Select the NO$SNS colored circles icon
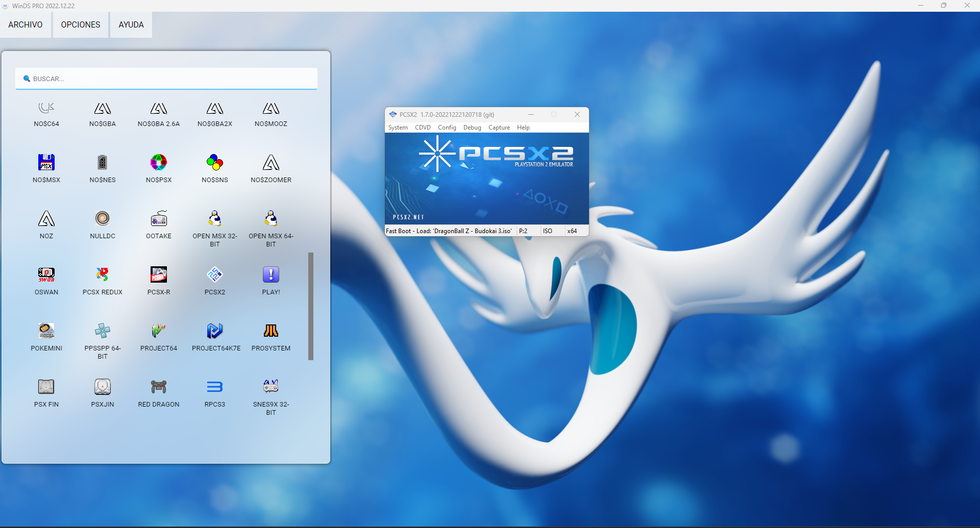This screenshot has height=528, width=980. (x=215, y=162)
